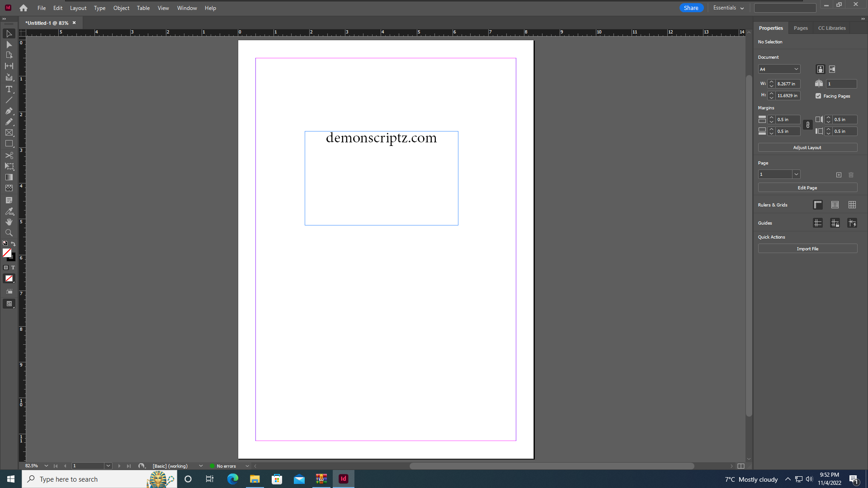Click the fill color swatch
This screenshot has height=488, width=868.
click(x=7, y=253)
